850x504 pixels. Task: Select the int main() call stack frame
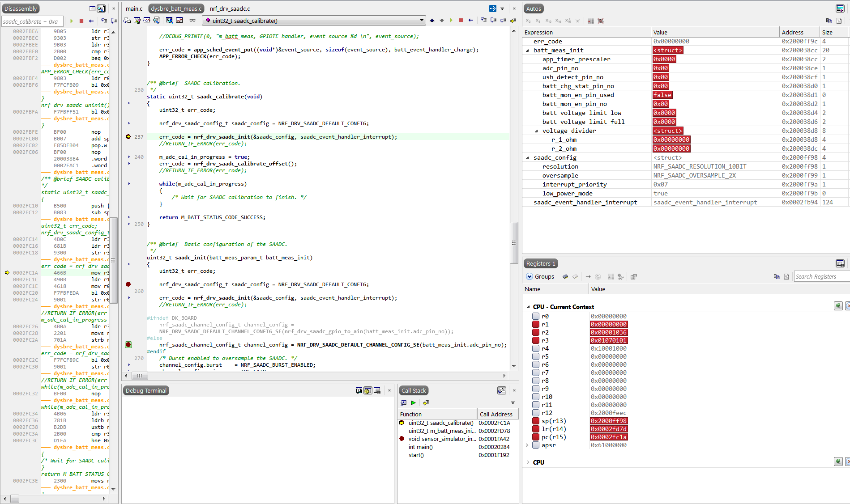pyautogui.click(x=458, y=447)
